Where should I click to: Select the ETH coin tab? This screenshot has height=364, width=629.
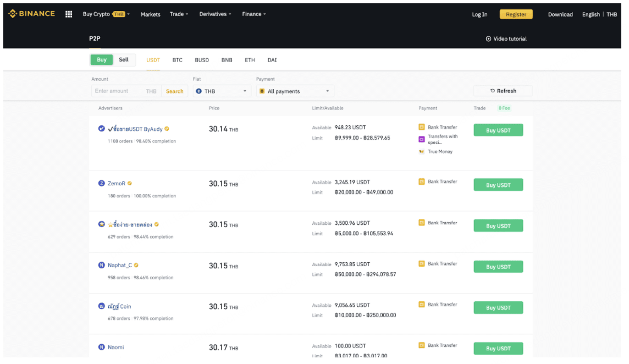coord(250,60)
